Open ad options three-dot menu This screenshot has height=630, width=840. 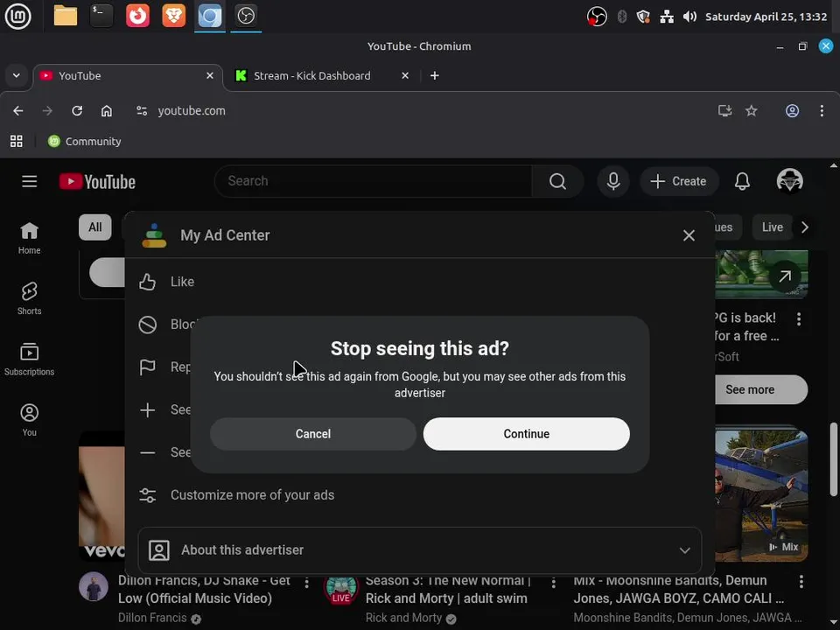click(x=799, y=319)
